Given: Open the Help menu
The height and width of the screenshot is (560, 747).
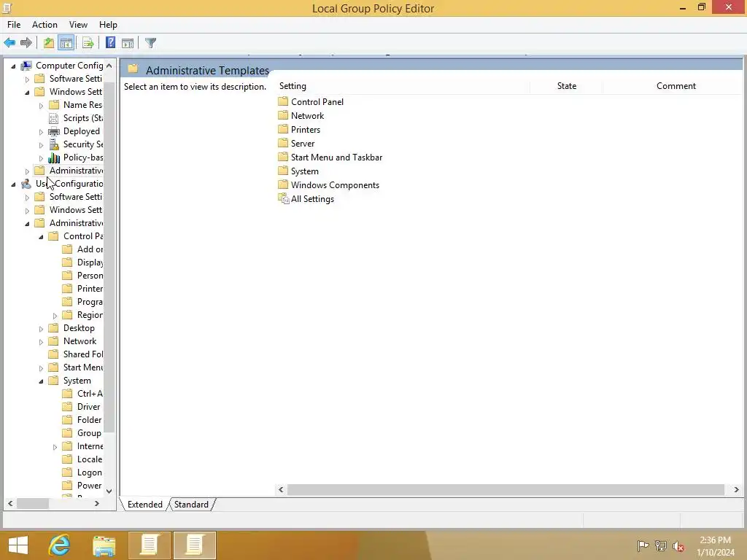Looking at the screenshot, I should (108, 25).
